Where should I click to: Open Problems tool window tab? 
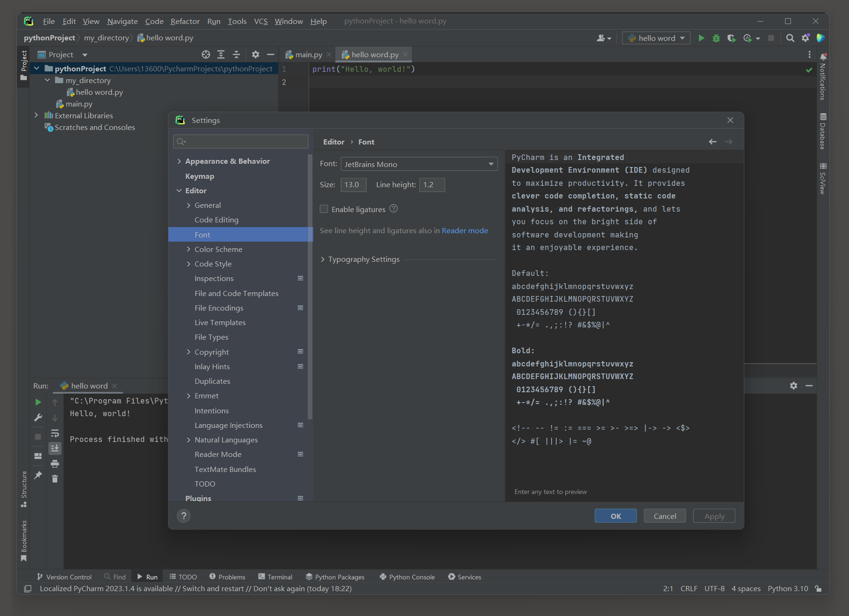tap(227, 577)
